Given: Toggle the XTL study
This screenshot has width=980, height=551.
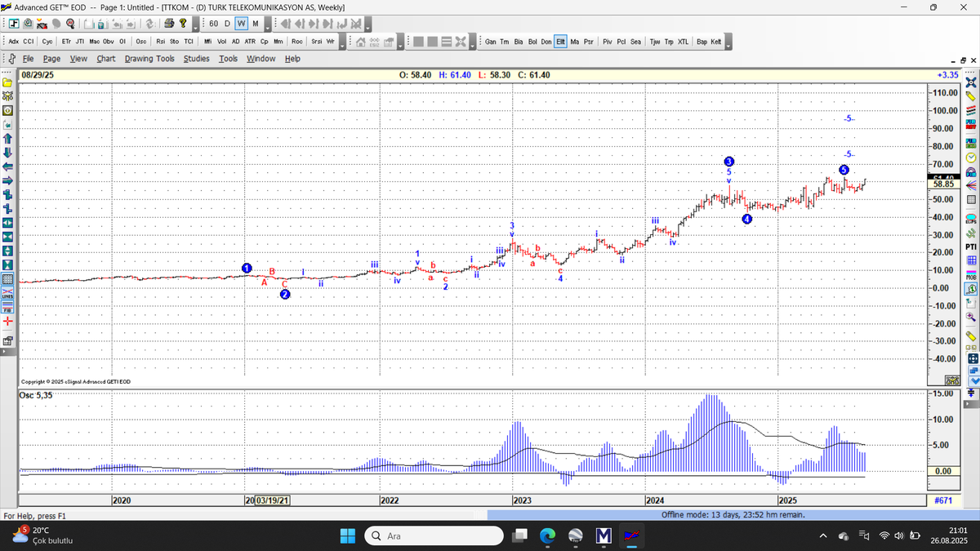Looking at the screenshot, I should 683,40.
